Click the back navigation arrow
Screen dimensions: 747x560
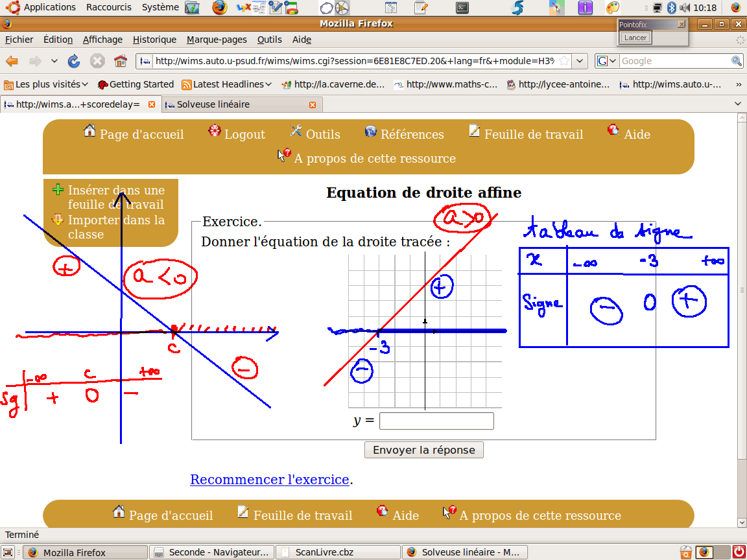point(12,61)
